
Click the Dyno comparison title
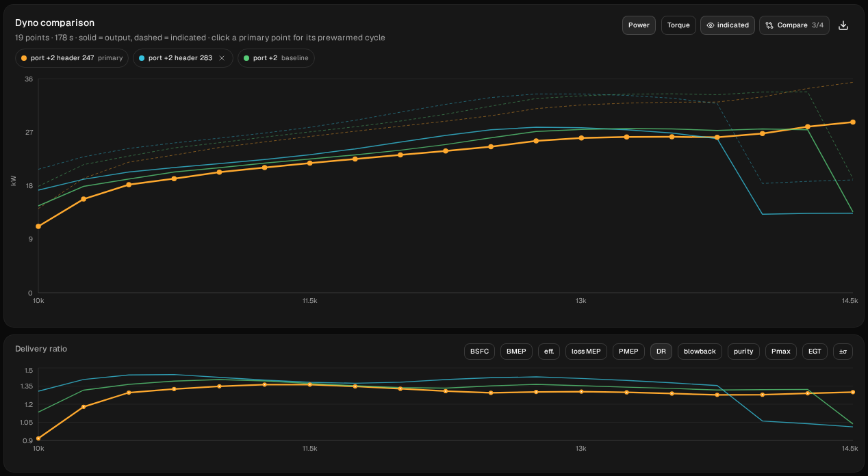click(x=55, y=23)
